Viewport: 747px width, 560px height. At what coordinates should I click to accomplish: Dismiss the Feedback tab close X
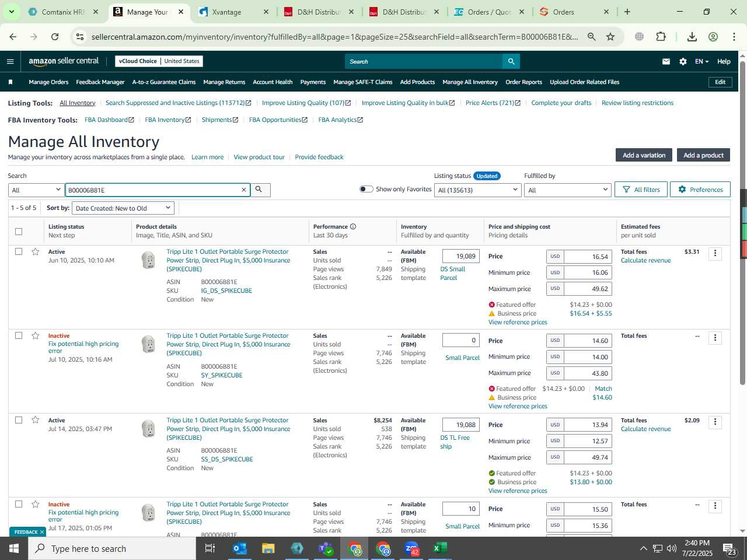click(42, 532)
